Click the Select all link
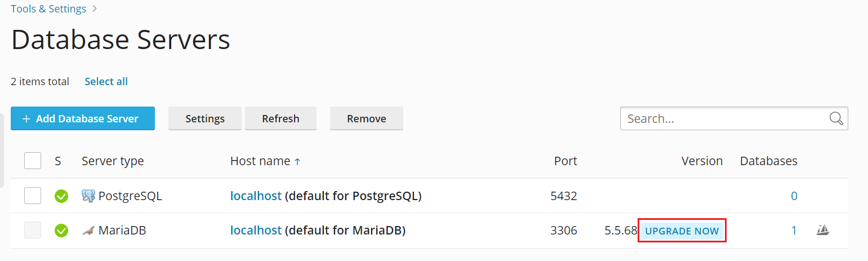This screenshot has height=261, width=868. [x=106, y=82]
